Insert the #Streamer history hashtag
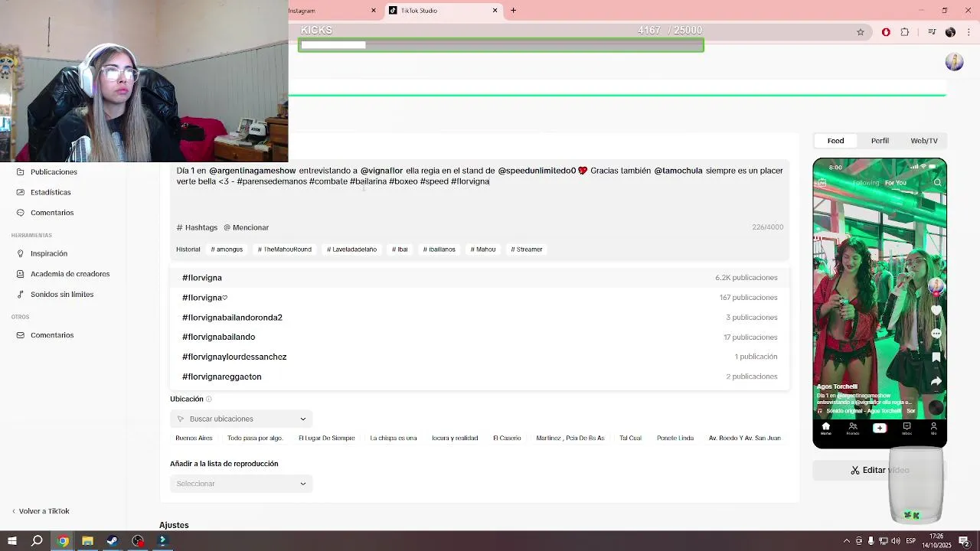Image resolution: width=980 pixels, height=551 pixels. [527, 249]
